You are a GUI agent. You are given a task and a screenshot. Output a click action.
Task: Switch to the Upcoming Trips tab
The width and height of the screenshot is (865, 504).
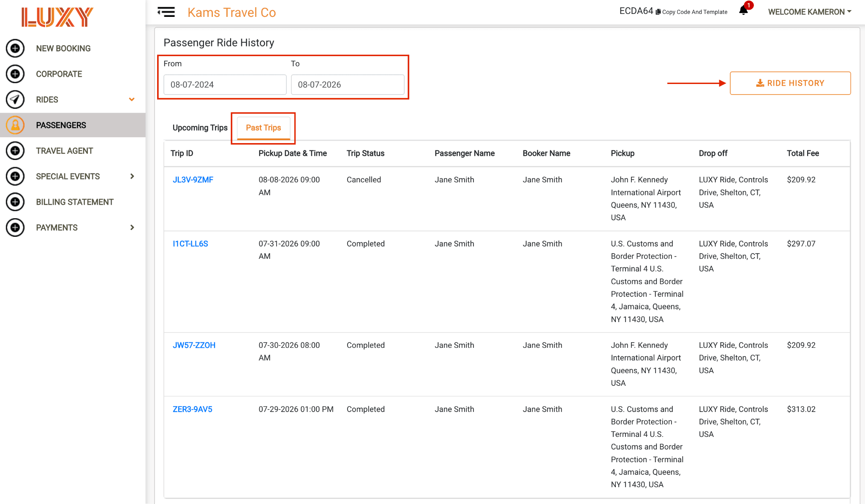[x=200, y=127]
